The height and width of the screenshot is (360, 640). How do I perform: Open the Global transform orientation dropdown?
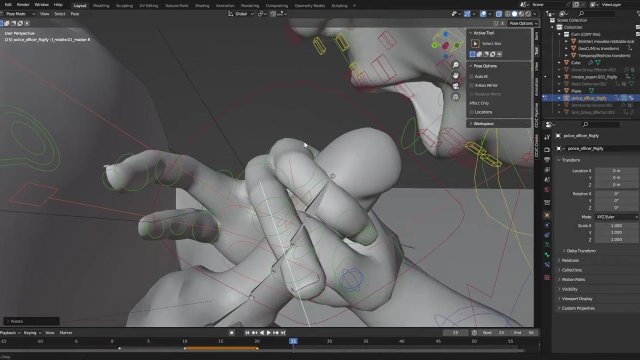241,14
